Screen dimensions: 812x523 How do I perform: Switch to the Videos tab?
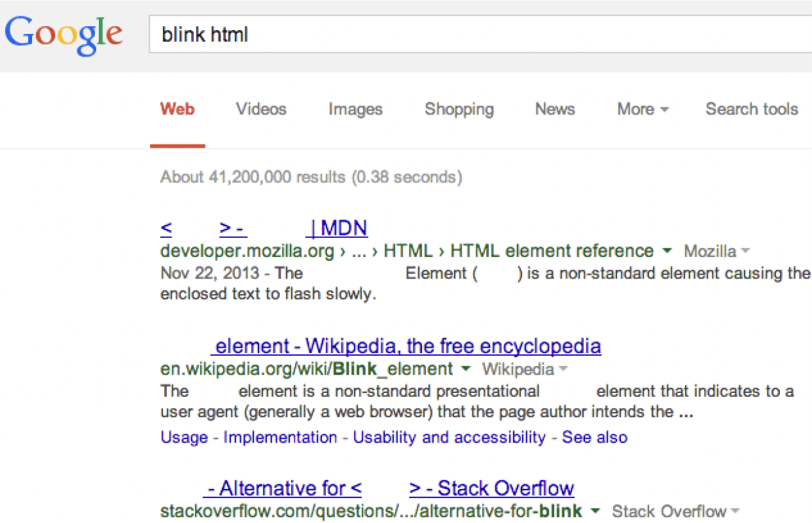pos(261,109)
